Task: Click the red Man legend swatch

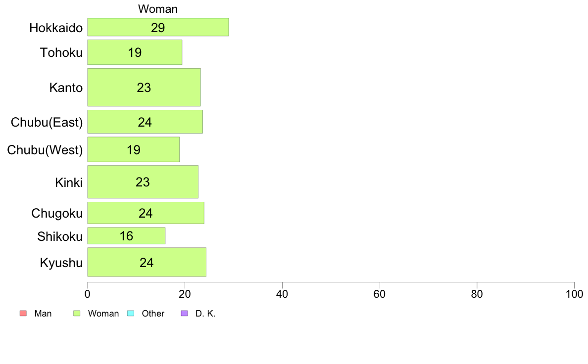Action: tap(23, 314)
